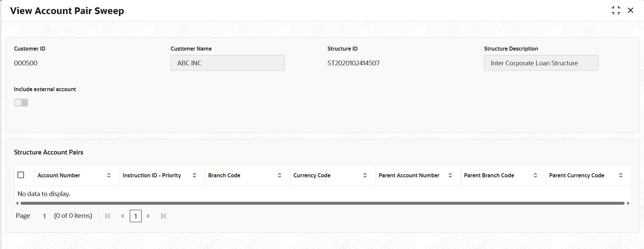Sort the Parent Branch Code column
Viewport: 644px width, 249px height.
tap(535, 175)
